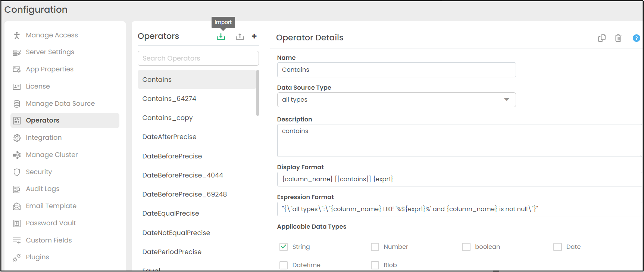Click the duplicate operator icon

coord(602,38)
